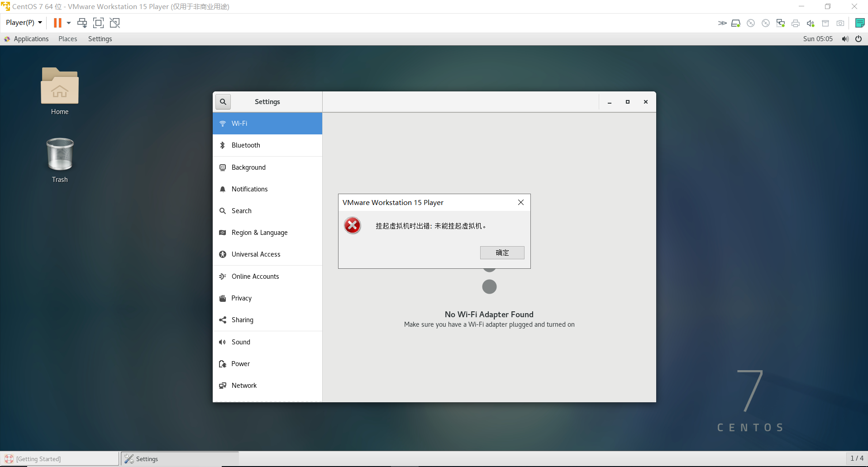Open the power menu icon in the CentOS top bar
This screenshot has width=868, height=467.
[x=858, y=39]
